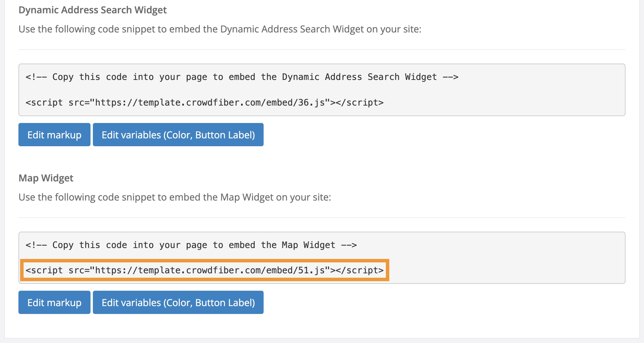Select the Map Widget heading
The image size is (644, 343).
click(x=46, y=178)
